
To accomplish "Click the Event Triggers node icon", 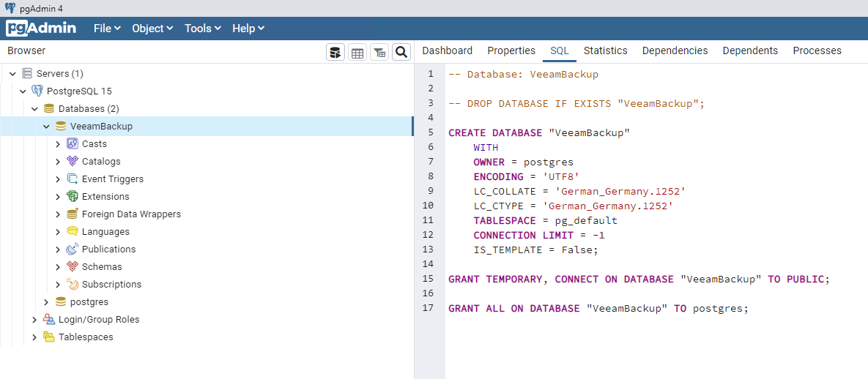I will pos(73,179).
